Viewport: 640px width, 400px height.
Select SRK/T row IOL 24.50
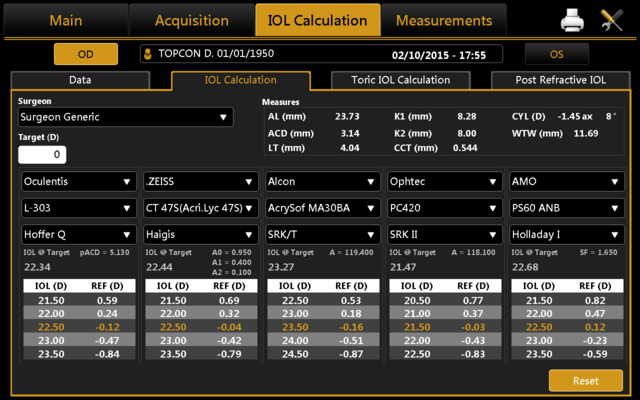tap(323, 354)
